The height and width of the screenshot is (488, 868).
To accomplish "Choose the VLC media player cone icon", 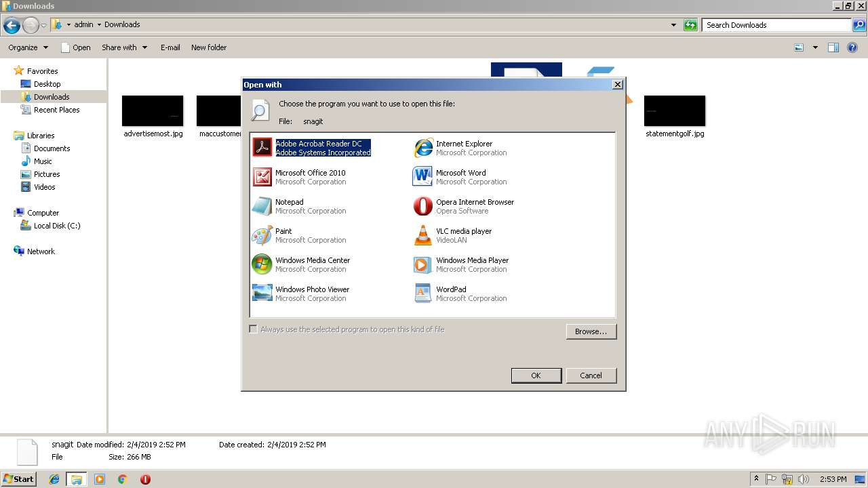I will coord(422,235).
